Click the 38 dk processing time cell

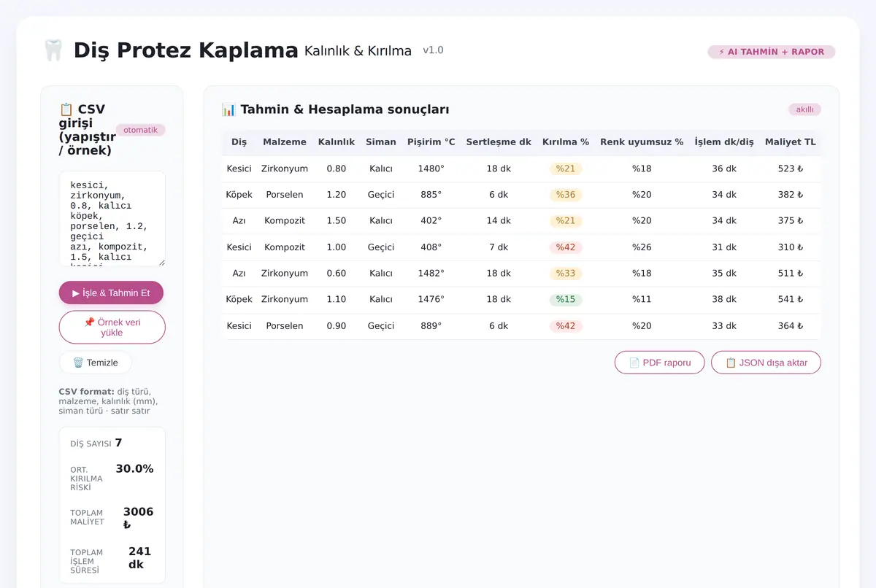pos(724,299)
